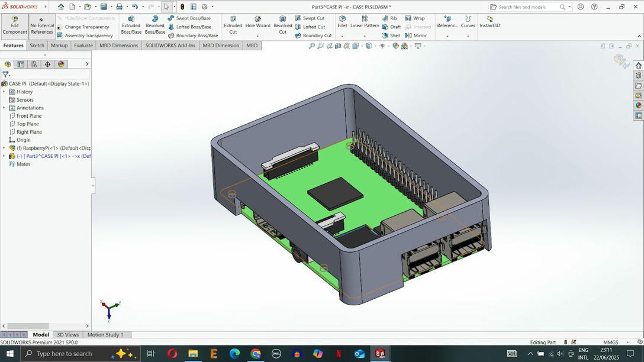The image size is (644, 362).
Task: Open the 3D Views bottom tab
Action: (67, 335)
